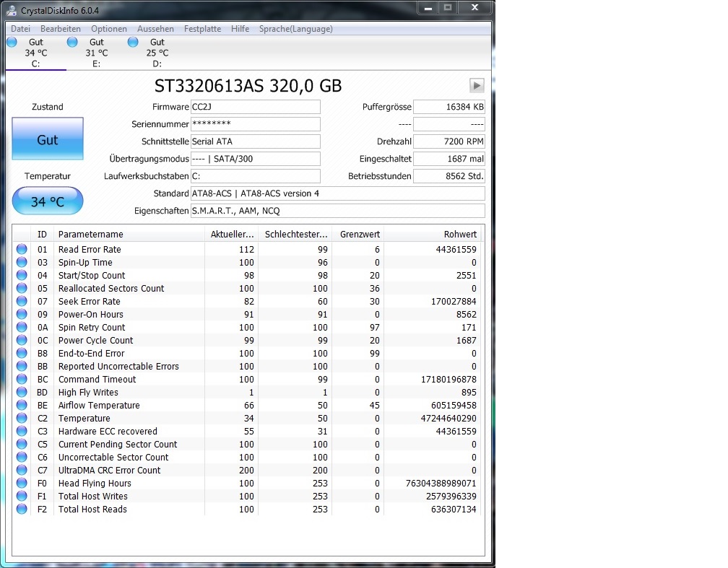Click the Eigenschaften field S.M.A.R.T., AAM, NCQ
This screenshot has height=568, width=728.
(338, 211)
